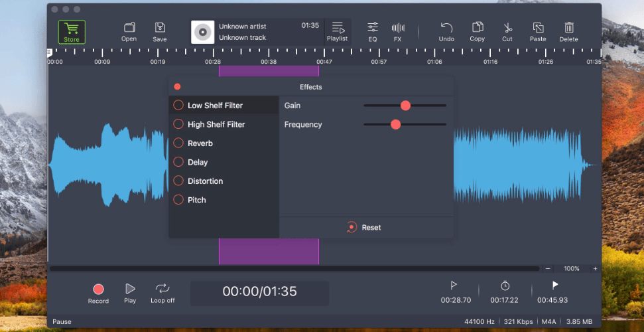Toggle the Pitch effect circle
This screenshot has height=332, width=644.
[178, 200]
